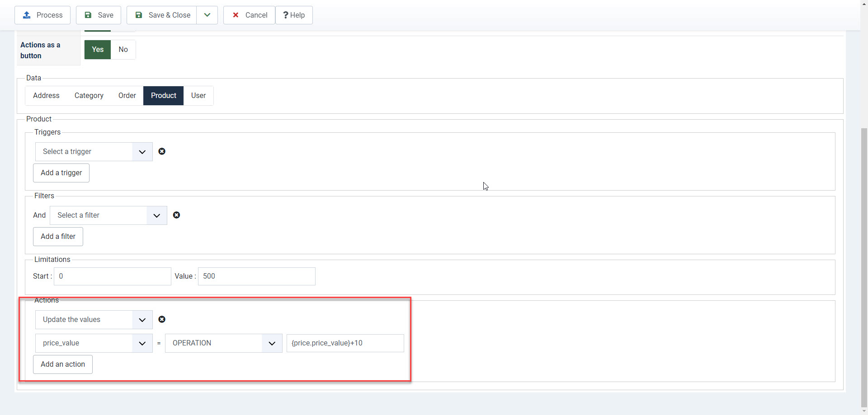Set Actions as a button to Yes
The image size is (868, 415).
pos(98,50)
